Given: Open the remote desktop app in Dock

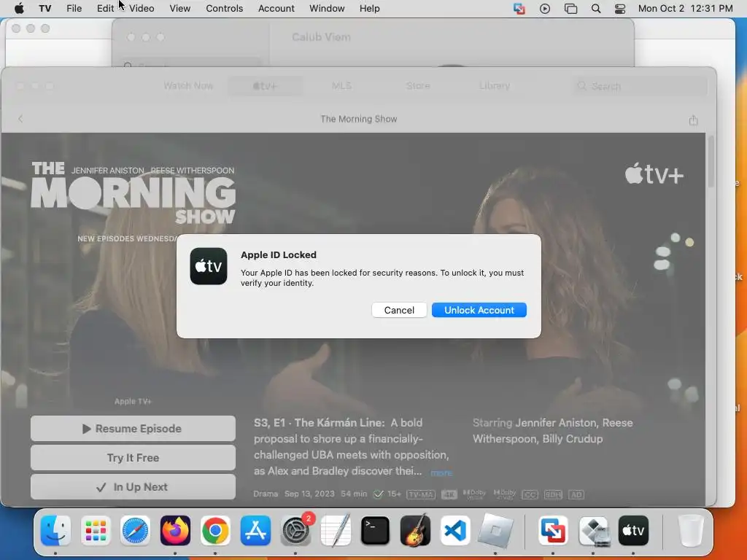Looking at the screenshot, I should click(x=553, y=531).
